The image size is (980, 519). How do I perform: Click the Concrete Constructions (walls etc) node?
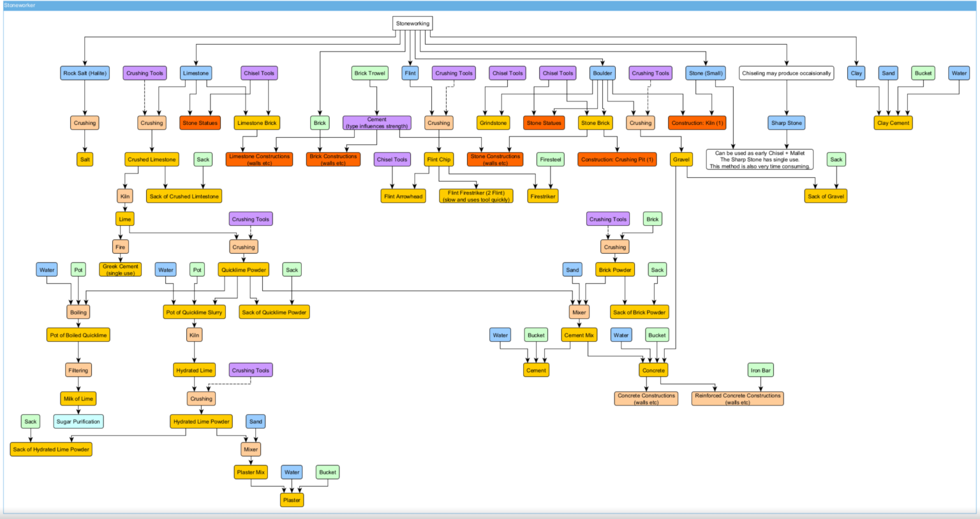(646, 398)
